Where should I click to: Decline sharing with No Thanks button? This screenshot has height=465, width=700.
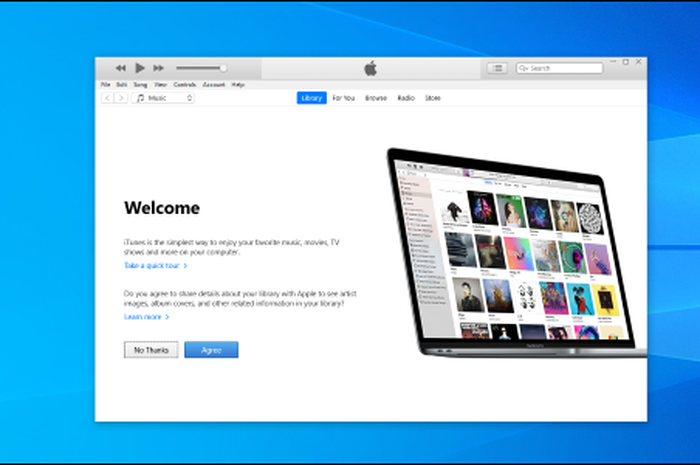[x=151, y=350]
